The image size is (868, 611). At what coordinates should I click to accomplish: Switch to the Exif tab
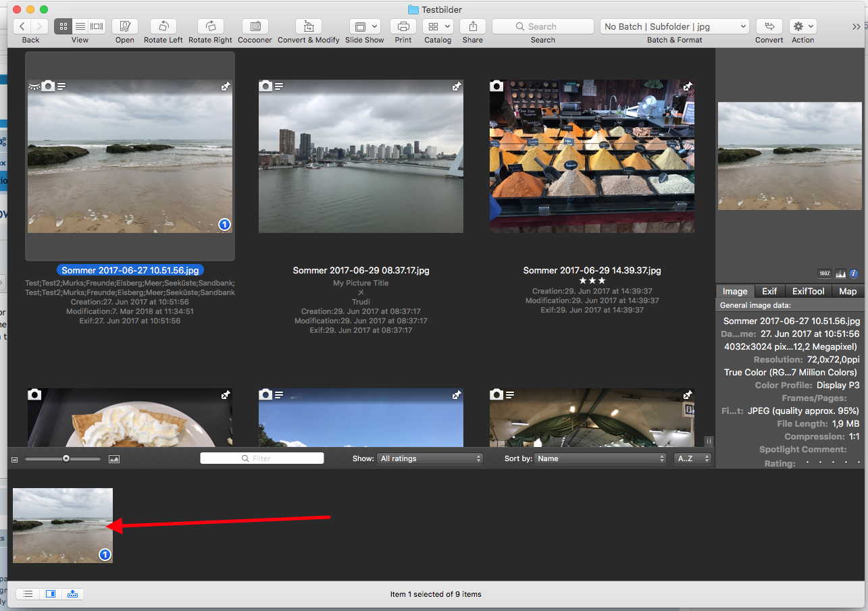coord(769,291)
